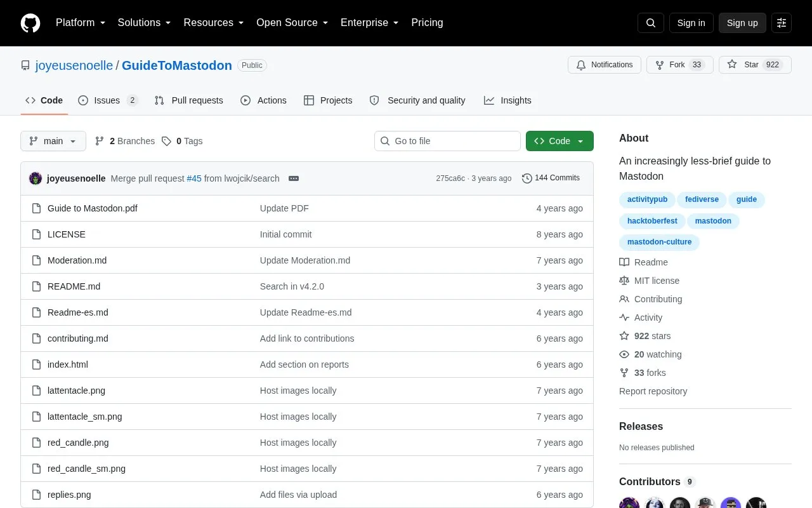Open pull request #45 link
This screenshot has width=812, height=508.
[194, 178]
